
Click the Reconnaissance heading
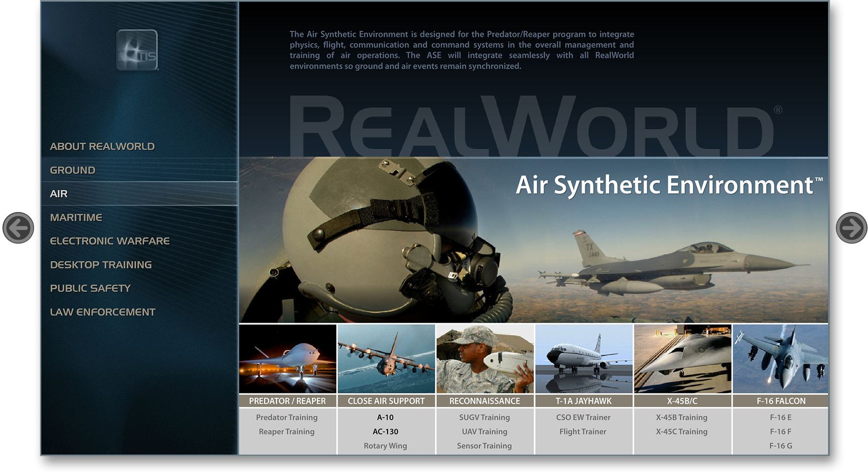click(x=485, y=401)
